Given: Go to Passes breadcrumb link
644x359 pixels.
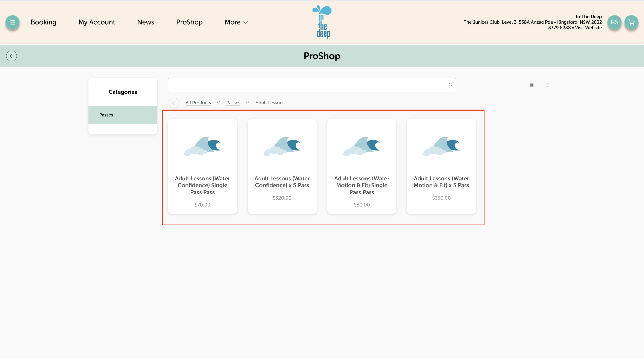Looking at the screenshot, I should click(x=233, y=103).
